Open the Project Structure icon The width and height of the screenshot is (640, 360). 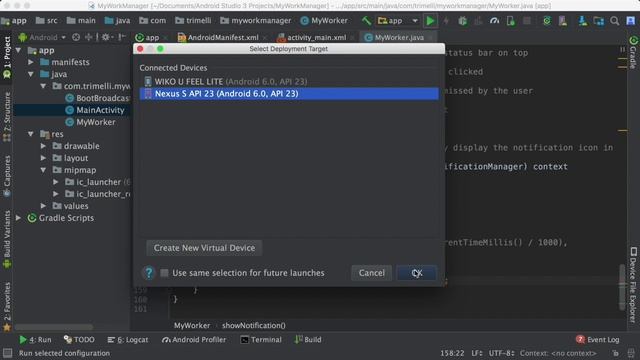599,21
